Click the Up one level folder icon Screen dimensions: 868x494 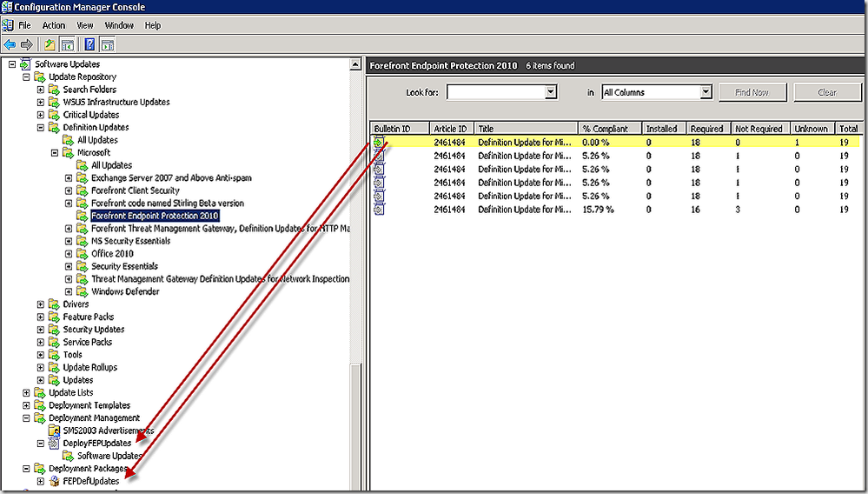tap(50, 44)
